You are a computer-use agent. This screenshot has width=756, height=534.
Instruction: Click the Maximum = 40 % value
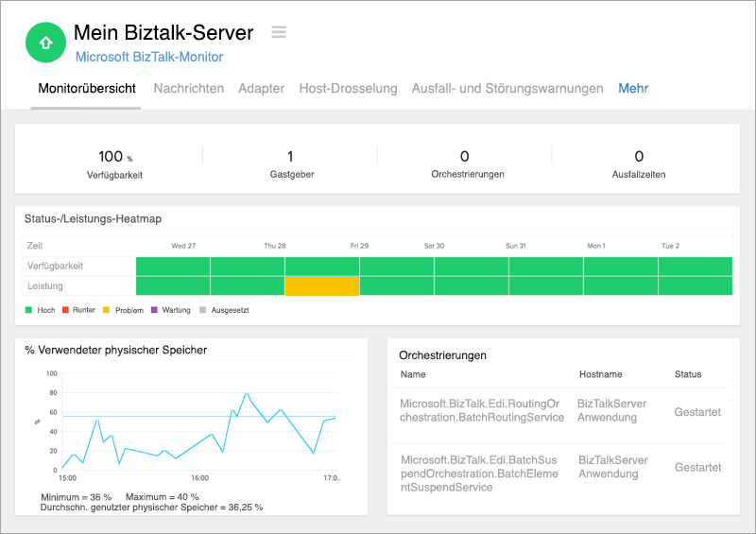pos(162,497)
